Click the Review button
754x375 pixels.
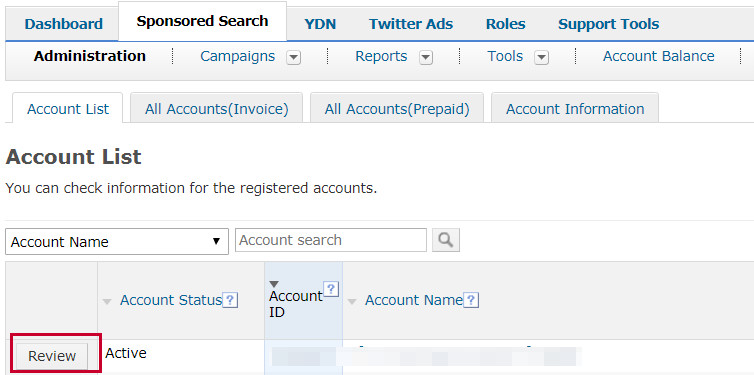point(52,356)
